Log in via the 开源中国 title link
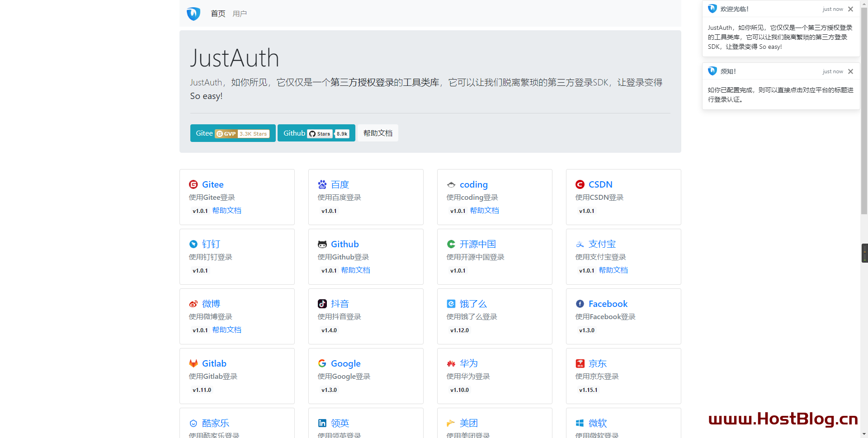 478,244
